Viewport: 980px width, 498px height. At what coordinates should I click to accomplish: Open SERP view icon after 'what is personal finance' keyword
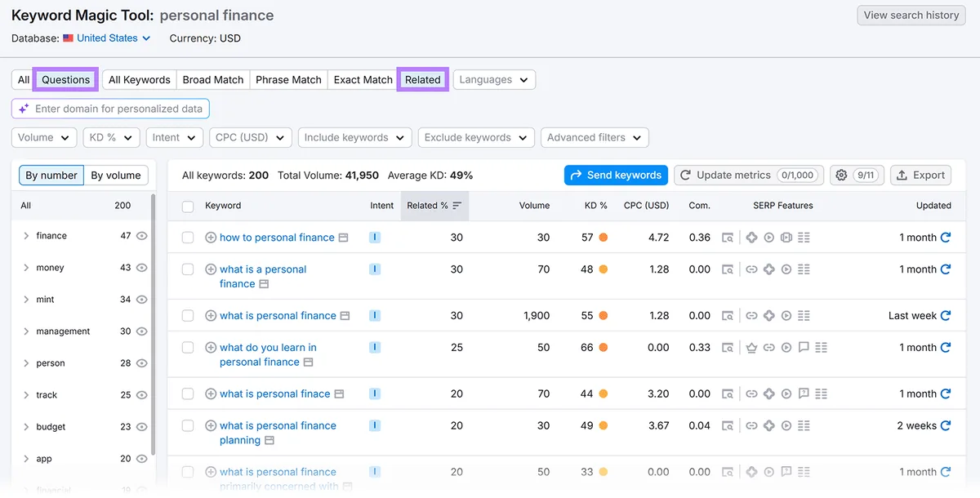point(345,316)
